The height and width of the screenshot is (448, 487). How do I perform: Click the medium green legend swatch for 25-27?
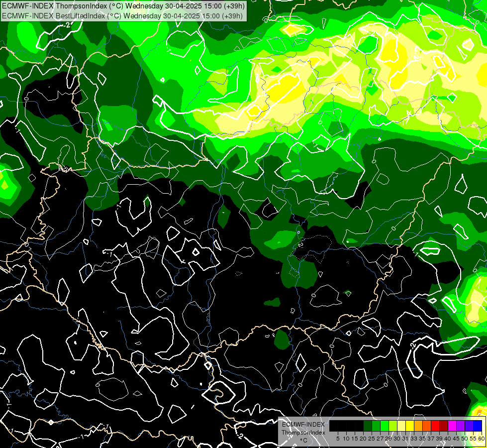[x=376, y=426]
